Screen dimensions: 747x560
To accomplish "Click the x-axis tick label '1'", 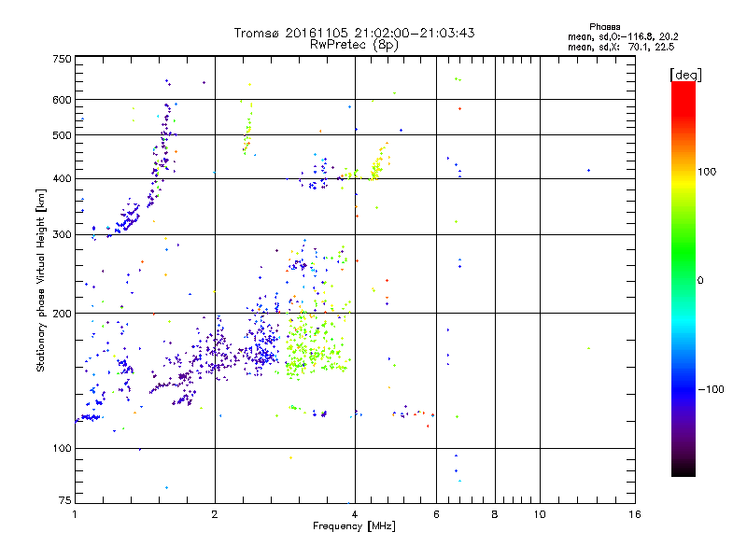I will [75, 514].
